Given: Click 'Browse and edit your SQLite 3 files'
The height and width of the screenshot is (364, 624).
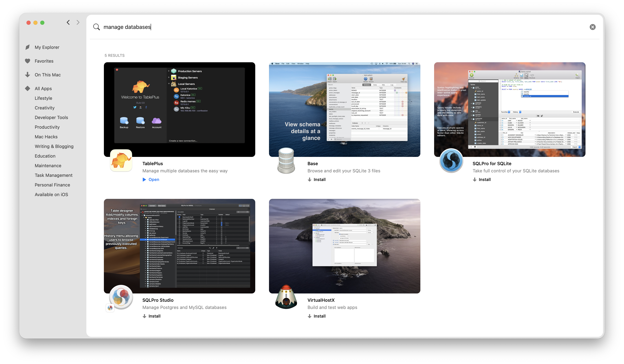Looking at the screenshot, I should tap(344, 171).
